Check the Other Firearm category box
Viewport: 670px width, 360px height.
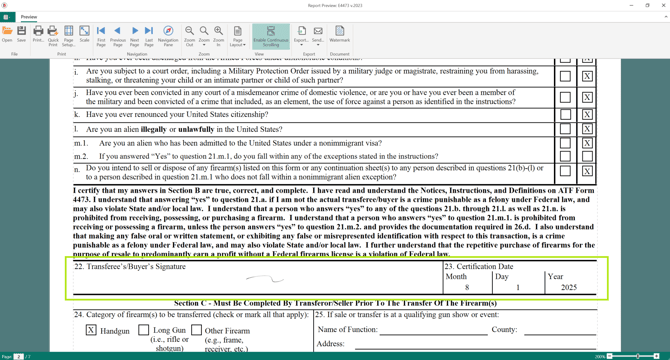point(196,330)
